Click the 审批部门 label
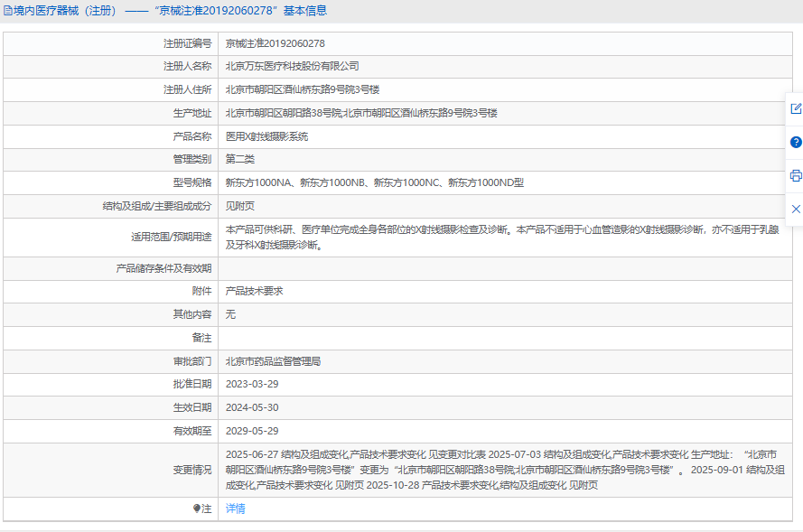803x532 pixels. click(x=192, y=361)
